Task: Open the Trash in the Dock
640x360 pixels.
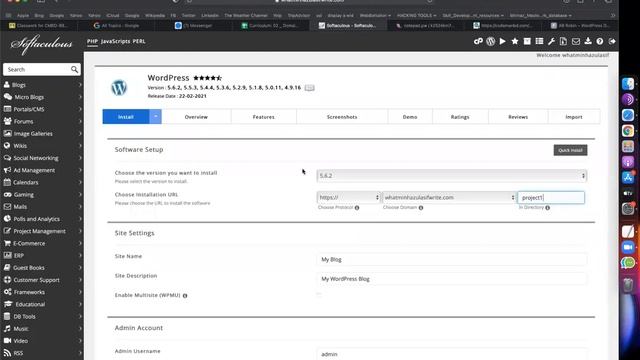Action: (x=628, y=285)
